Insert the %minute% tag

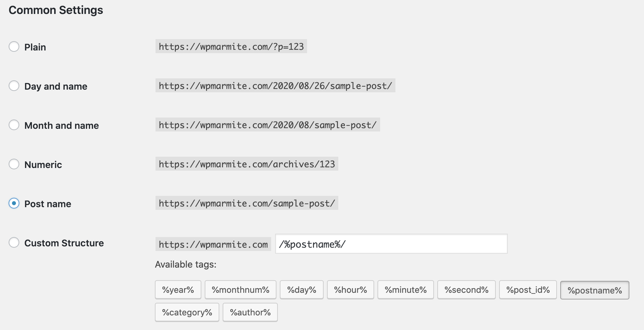pos(405,289)
